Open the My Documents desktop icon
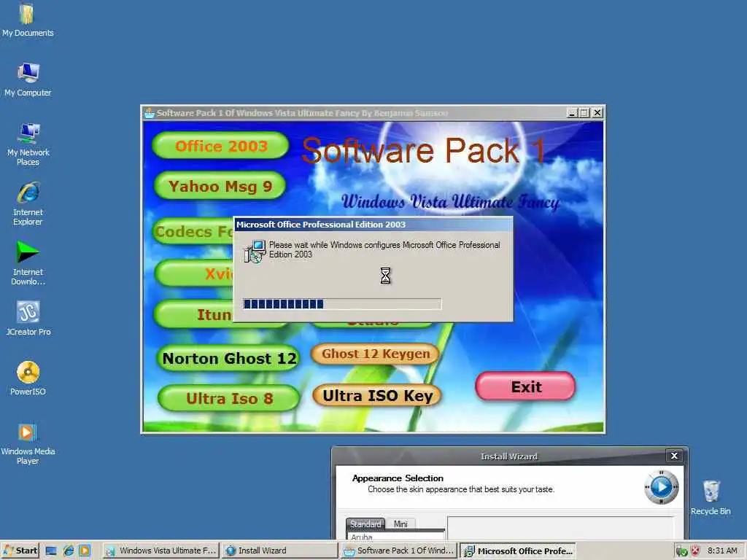The width and height of the screenshot is (747, 560). 27,19
